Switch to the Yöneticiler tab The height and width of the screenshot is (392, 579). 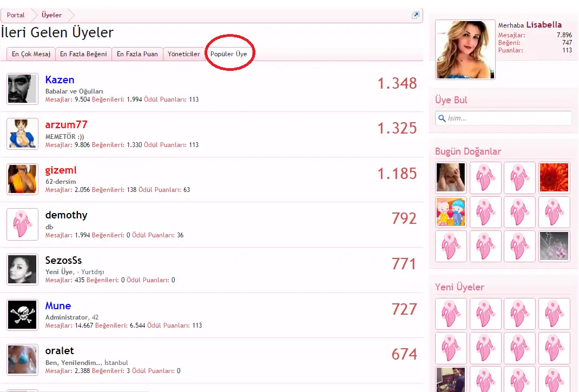(x=184, y=54)
